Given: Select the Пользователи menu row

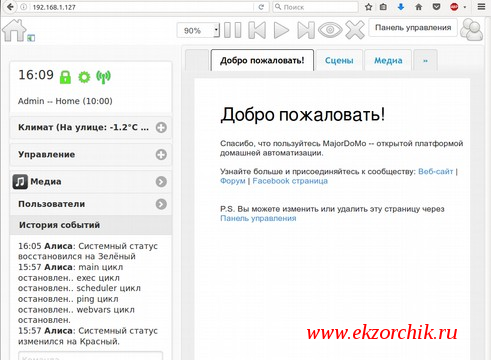Looking at the screenshot, I should click(x=91, y=204).
